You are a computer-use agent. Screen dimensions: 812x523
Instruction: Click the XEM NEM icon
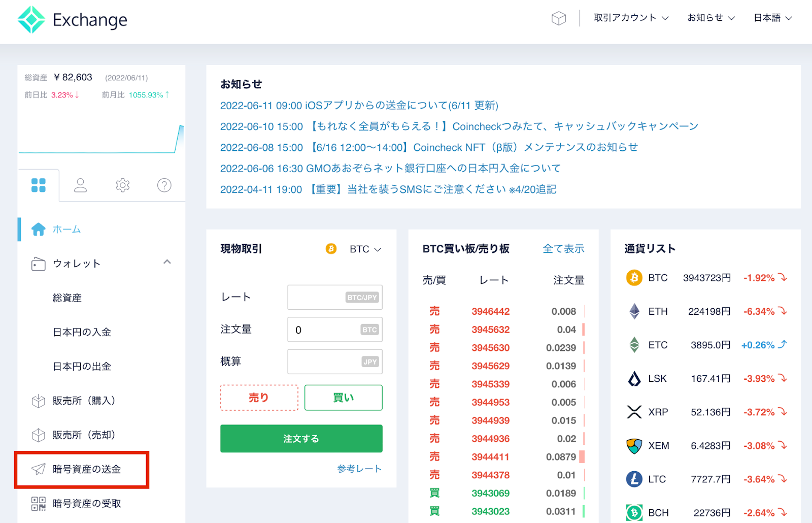coord(634,446)
